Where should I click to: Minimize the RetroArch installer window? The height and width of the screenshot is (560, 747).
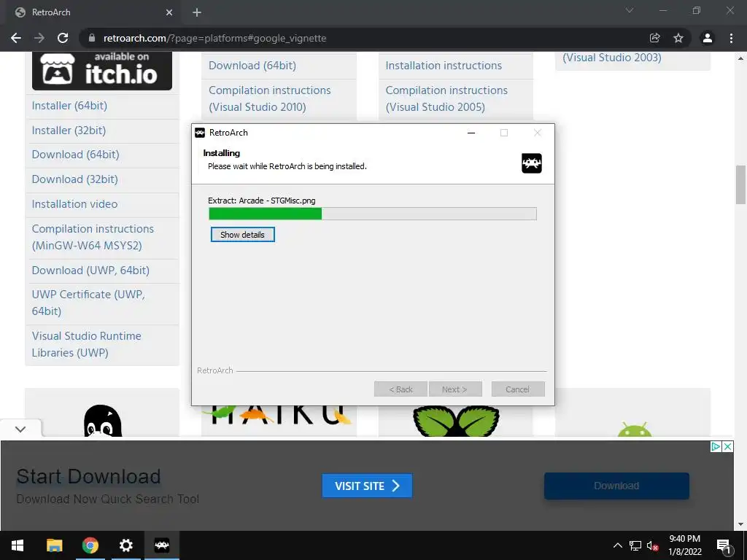tap(471, 133)
